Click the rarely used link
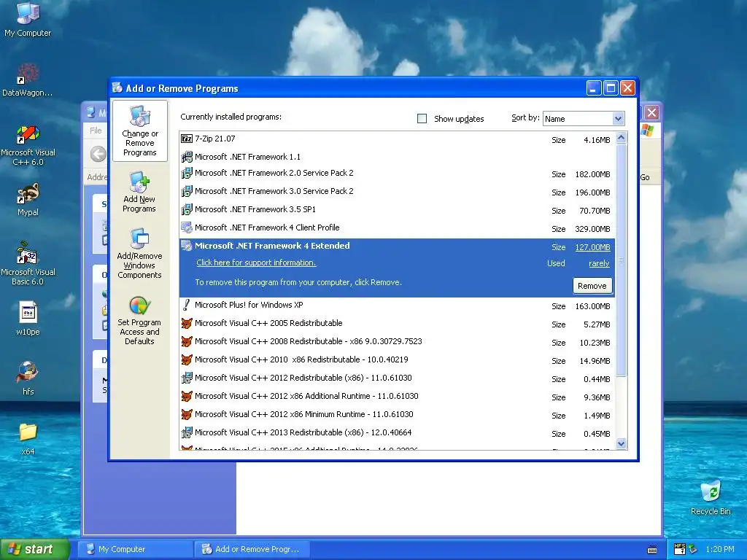 (599, 263)
